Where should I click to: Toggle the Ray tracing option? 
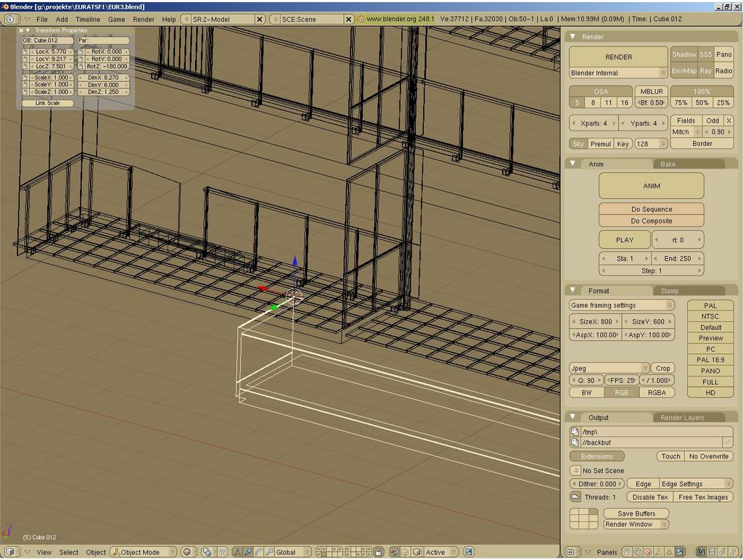pyautogui.click(x=705, y=71)
